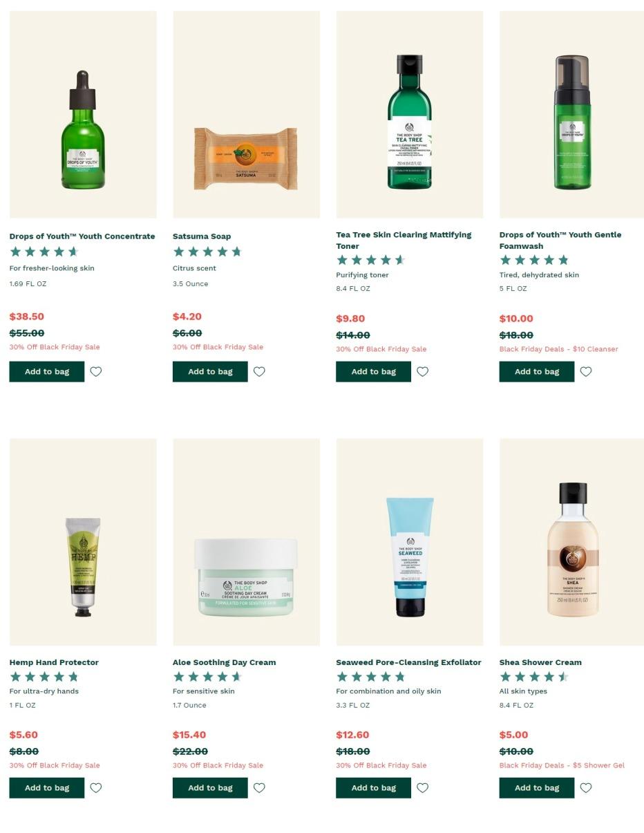
Task: Wishlist heart for Shea Shower Cream
Action: pos(585,788)
